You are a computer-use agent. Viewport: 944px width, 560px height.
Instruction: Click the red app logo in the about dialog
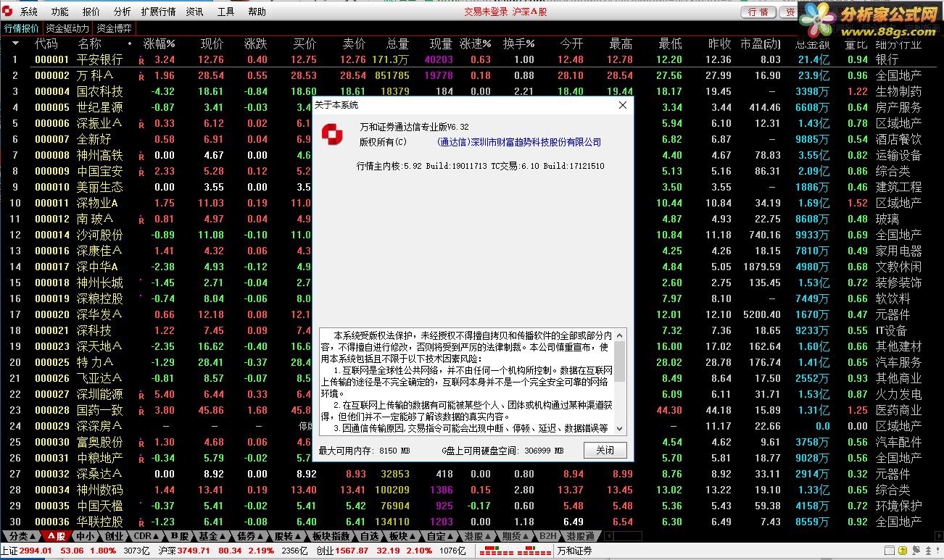point(333,134)
